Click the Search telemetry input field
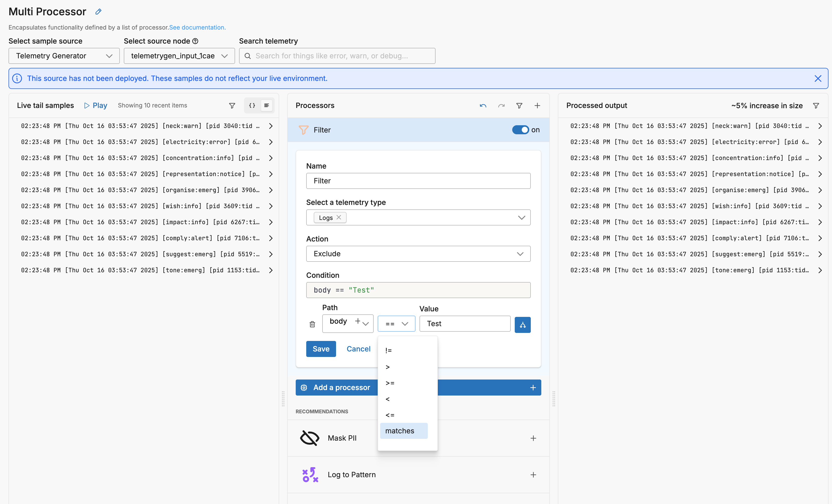 click(338, 56)
